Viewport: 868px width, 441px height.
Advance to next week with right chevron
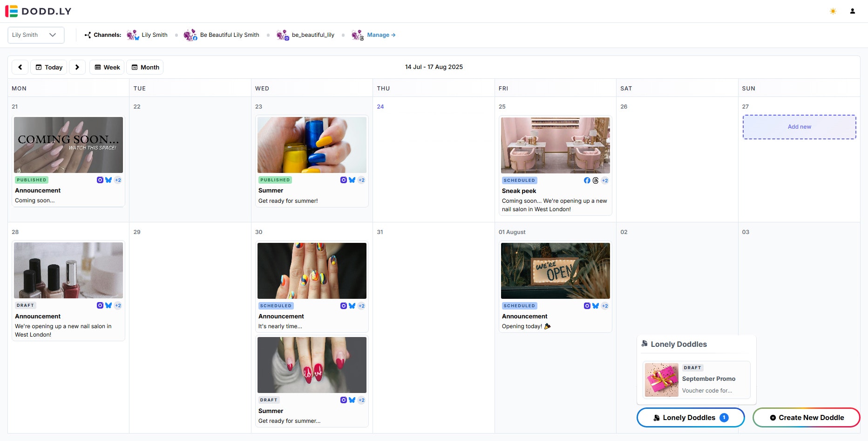[77, 67]
